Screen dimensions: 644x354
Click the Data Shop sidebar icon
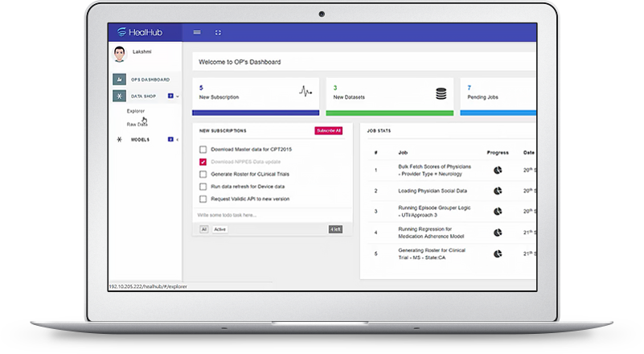(120, 96)
